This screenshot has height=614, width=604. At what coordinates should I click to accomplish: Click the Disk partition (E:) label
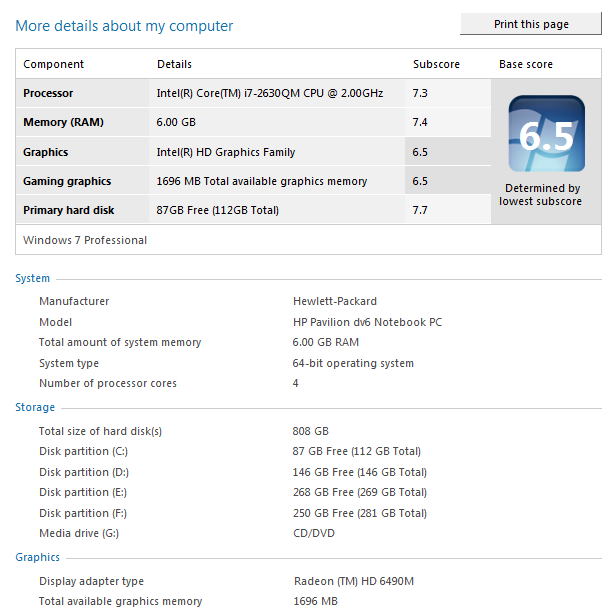tap(83, 492)
